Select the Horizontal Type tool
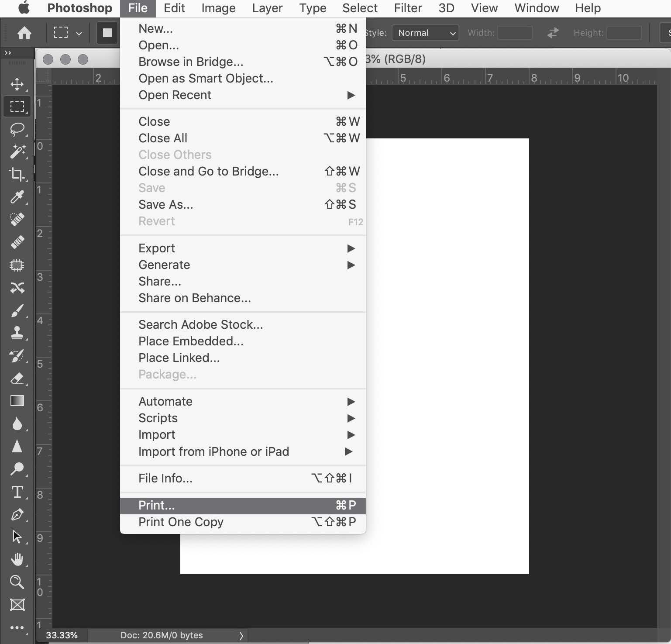Screen dimensions: 671x644 17,492
